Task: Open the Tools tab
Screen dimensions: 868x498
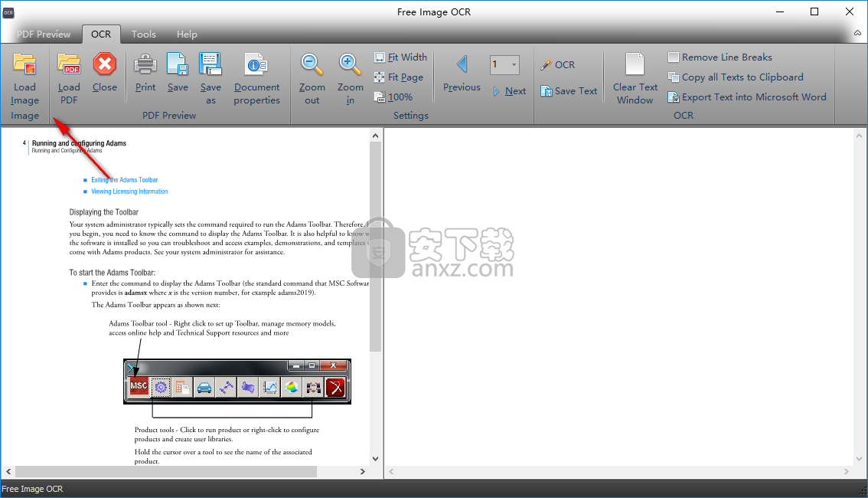Action: pos(143,34)
